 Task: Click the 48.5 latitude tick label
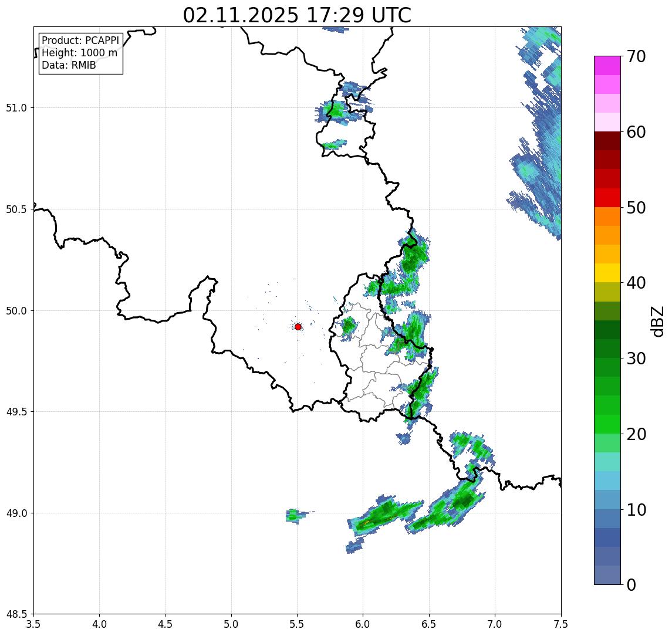(x=16, y=614)
